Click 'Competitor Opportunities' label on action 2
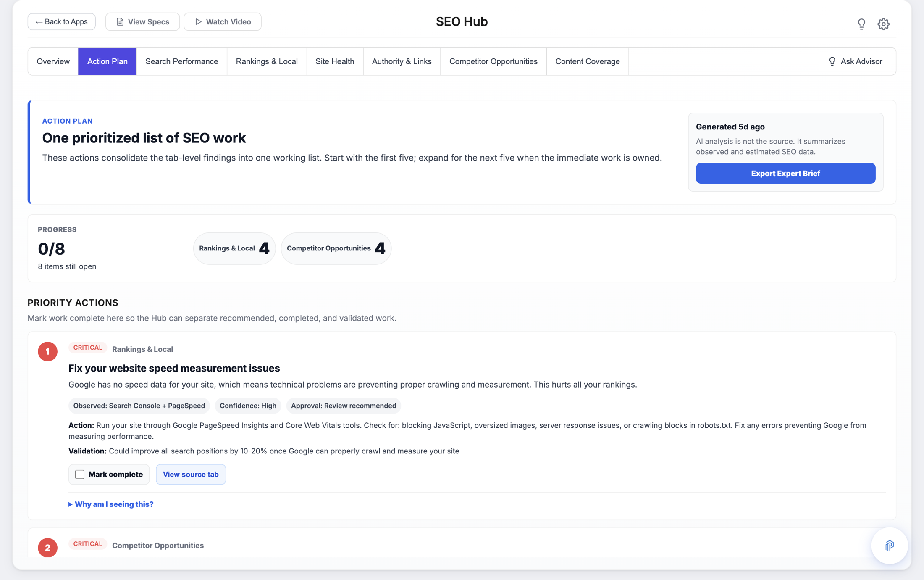The width and height of the screenshot is (924, 580). coord(158,546)
